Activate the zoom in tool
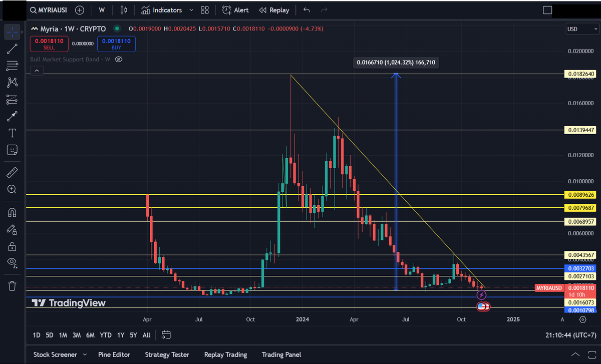601x364 pixels. coord(13,189)
